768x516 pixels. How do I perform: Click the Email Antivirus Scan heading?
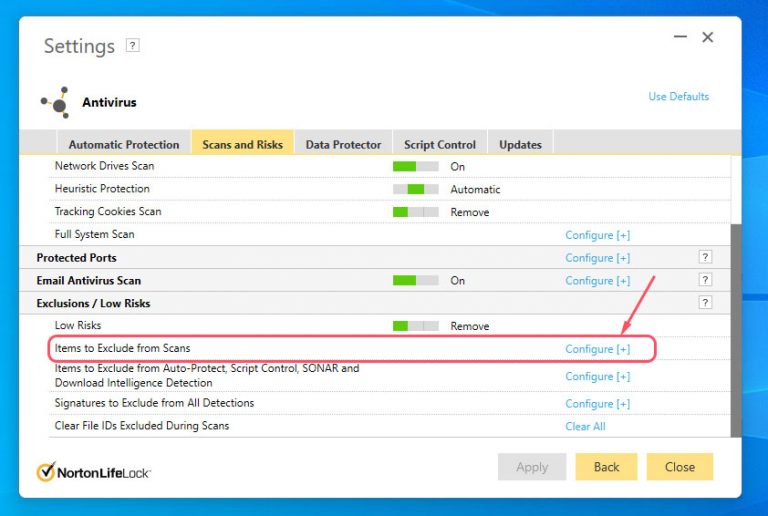pyautogui.click(x=89, y=281)
